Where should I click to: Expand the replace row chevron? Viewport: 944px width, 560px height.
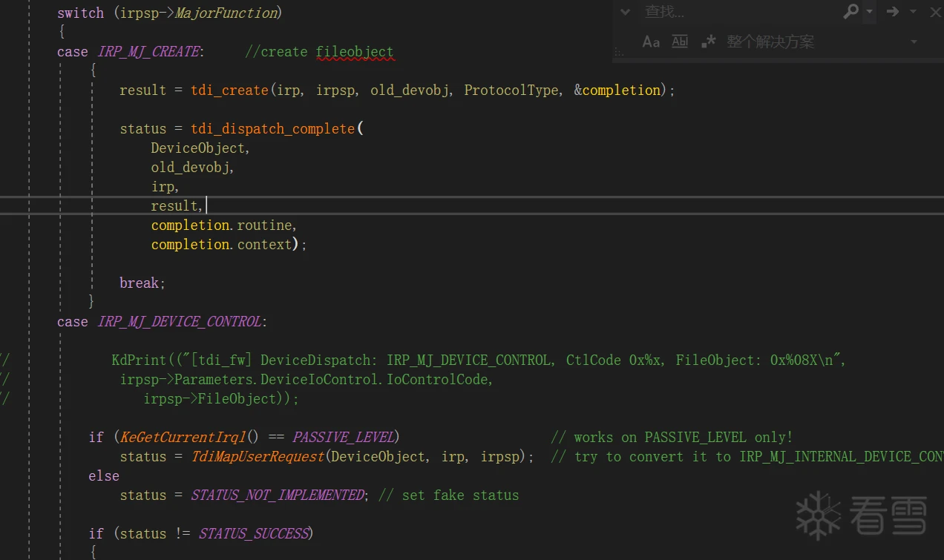pyautogui.click(x=625, y=12)
